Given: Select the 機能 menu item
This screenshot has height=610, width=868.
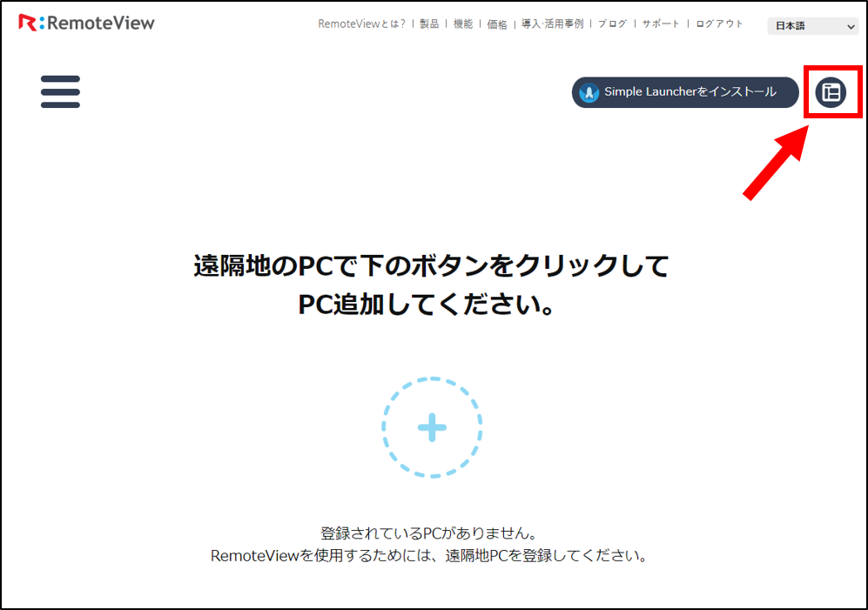Looking at the screenshot, I should pyautogui.click(x=463, y=23).
